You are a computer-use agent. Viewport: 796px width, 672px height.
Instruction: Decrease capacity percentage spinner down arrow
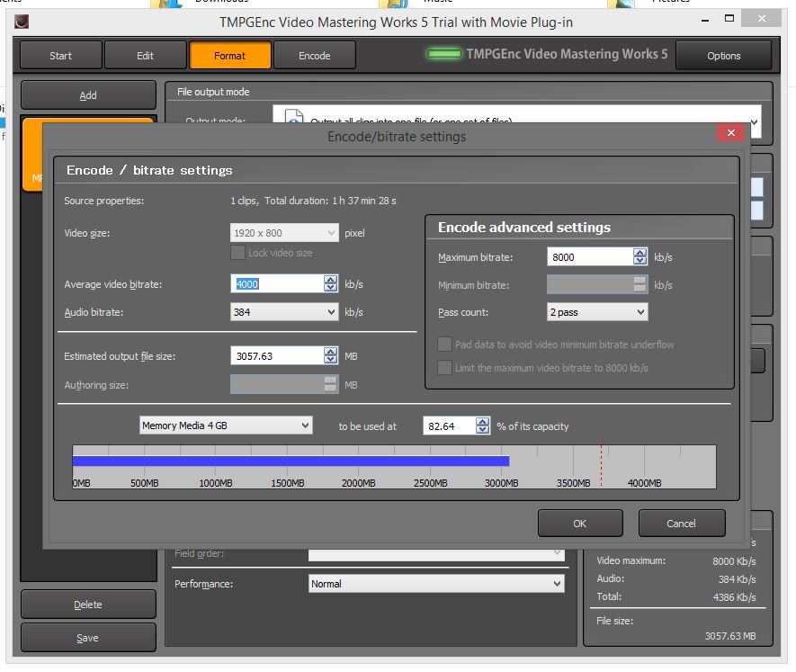tap(482, 430)
